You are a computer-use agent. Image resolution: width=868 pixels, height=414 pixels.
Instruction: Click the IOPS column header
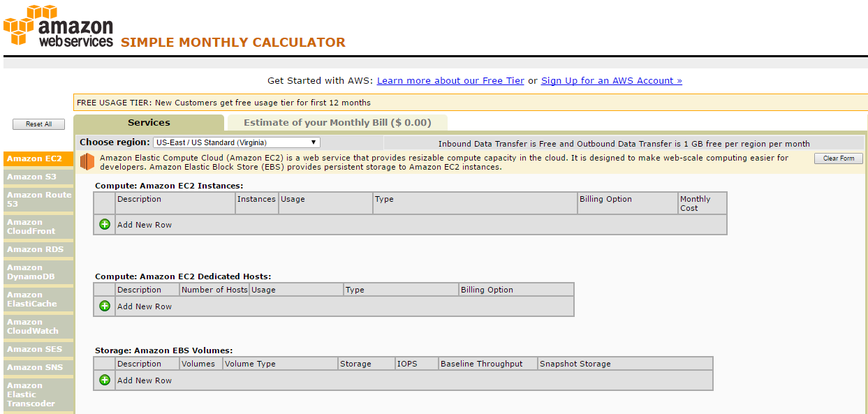pos(417,364)
